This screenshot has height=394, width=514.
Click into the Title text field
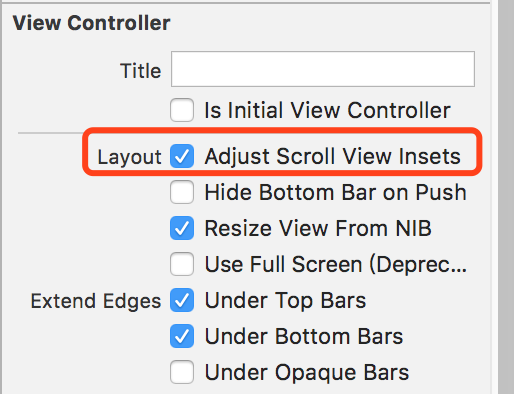click(323, 69)
